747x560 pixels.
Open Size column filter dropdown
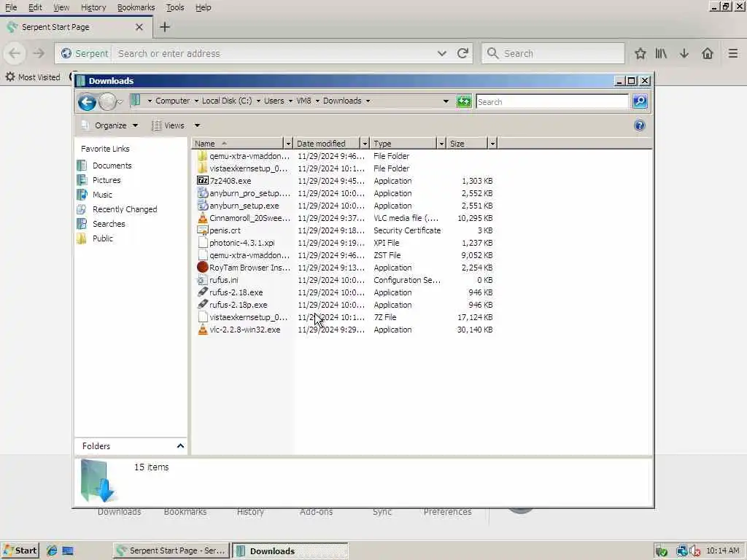492,144
